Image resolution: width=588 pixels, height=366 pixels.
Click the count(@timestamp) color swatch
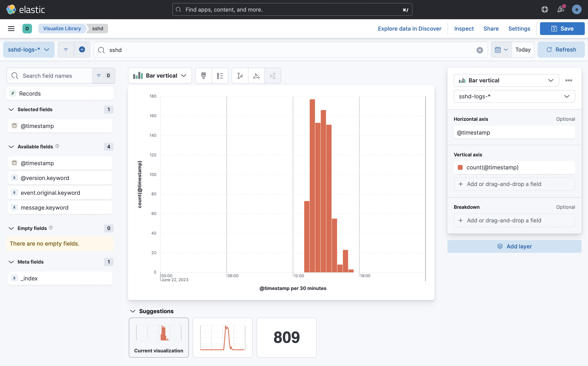tap(460, 168)
